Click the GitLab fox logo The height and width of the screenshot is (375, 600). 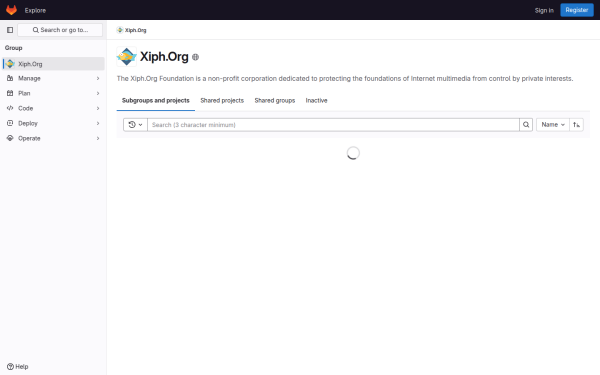coord(11,10)
